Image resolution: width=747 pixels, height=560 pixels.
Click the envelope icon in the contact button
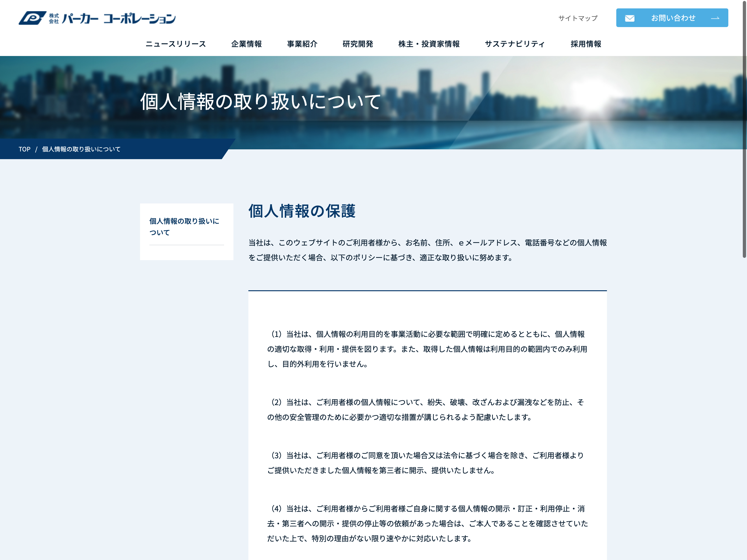pos(630,18)
